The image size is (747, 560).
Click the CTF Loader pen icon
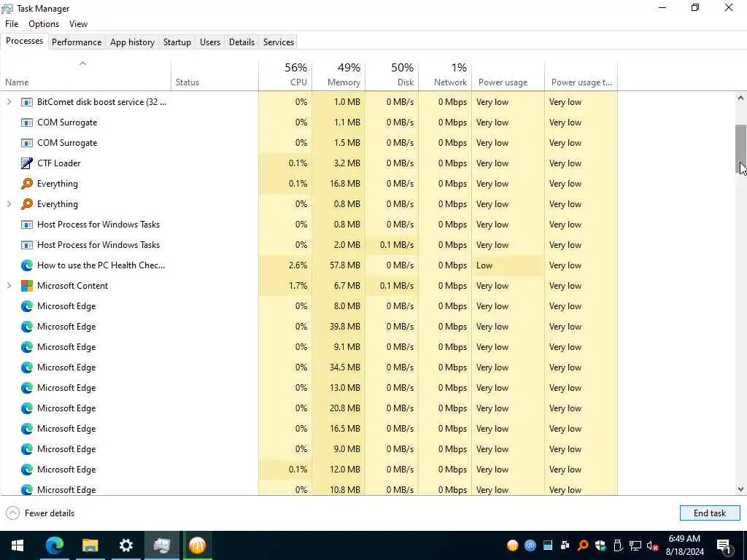coord(27,163)
